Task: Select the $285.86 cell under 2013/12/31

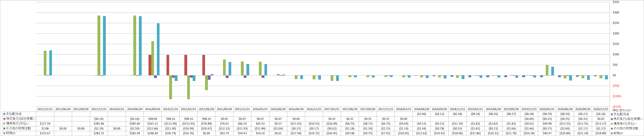Action: 99,124
